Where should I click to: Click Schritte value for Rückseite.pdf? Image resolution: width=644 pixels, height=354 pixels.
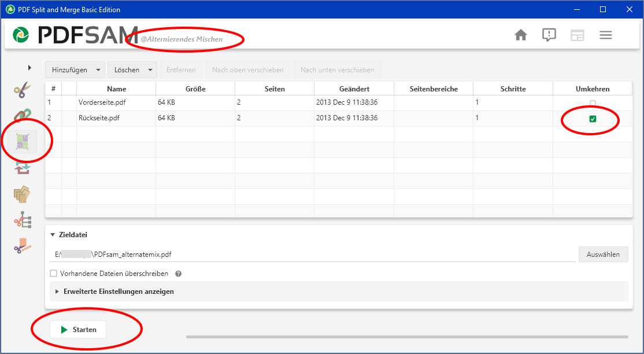513,119
